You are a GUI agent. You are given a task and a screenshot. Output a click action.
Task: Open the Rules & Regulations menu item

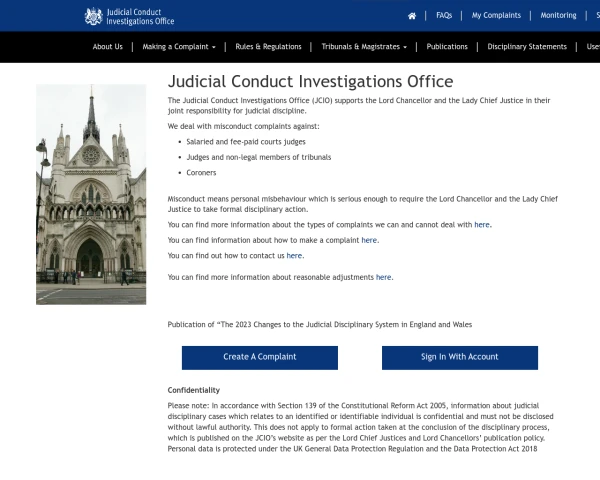[268, 47]
